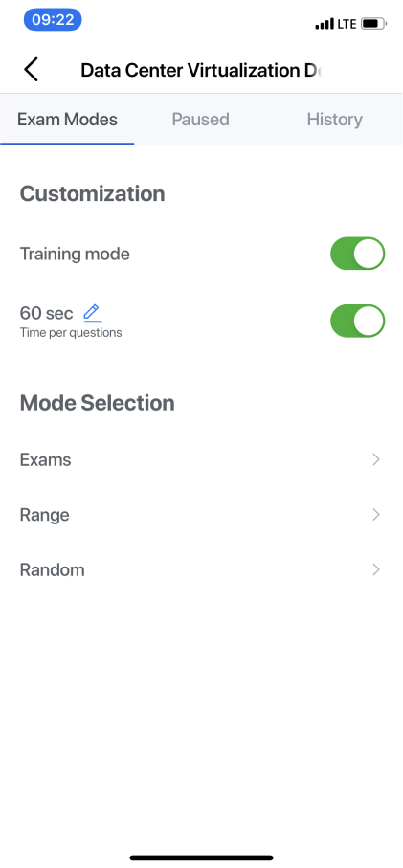Choose the Exams mode row
Viewport: 403px width, 868px height.
[x=201, y=459]
